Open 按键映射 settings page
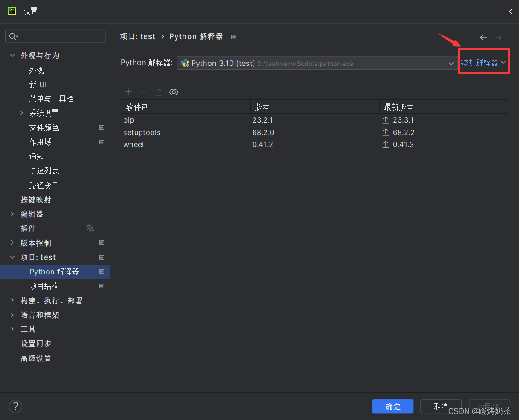Viewport: 519px width, 420px height. [36, 200]
